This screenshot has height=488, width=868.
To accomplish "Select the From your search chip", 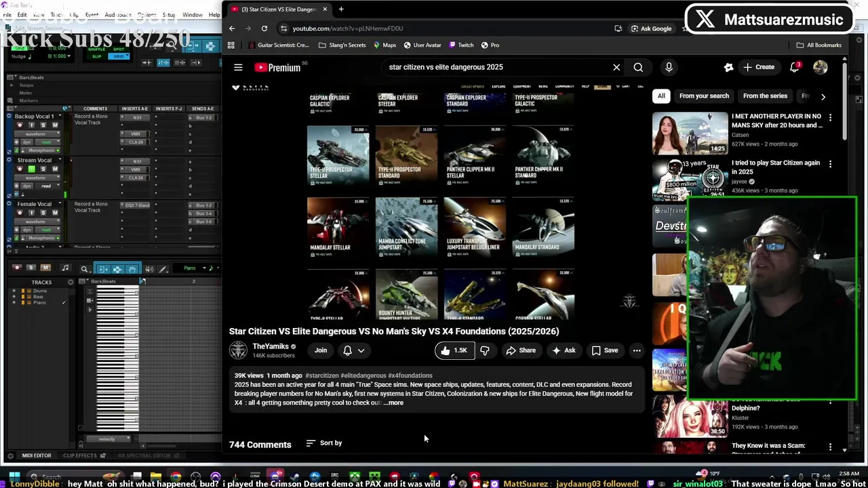I will click(x=704, y=96).
